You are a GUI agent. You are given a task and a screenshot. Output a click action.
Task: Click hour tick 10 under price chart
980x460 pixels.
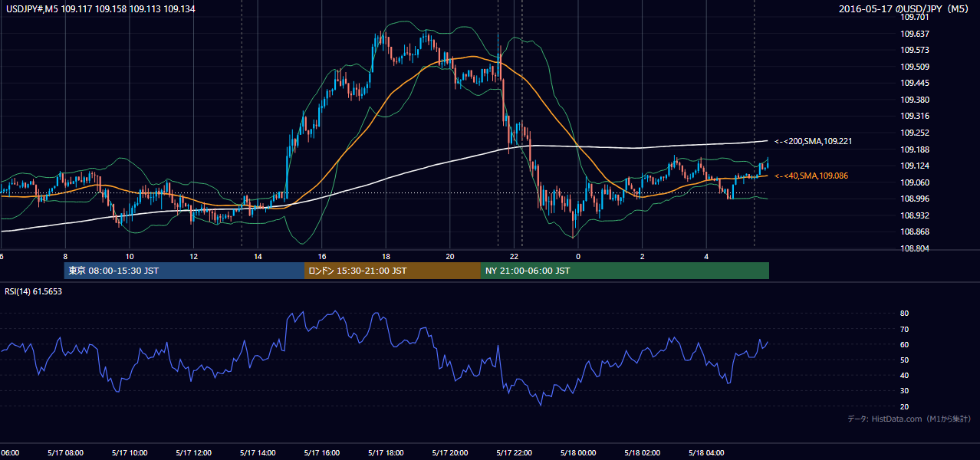pyautogui.click(x=130, y=257)
